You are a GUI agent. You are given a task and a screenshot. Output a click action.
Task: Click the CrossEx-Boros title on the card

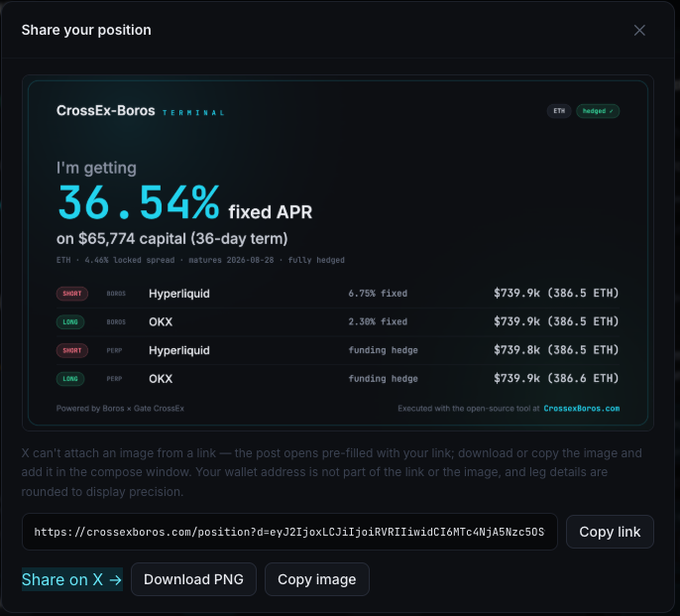(105, 111)
